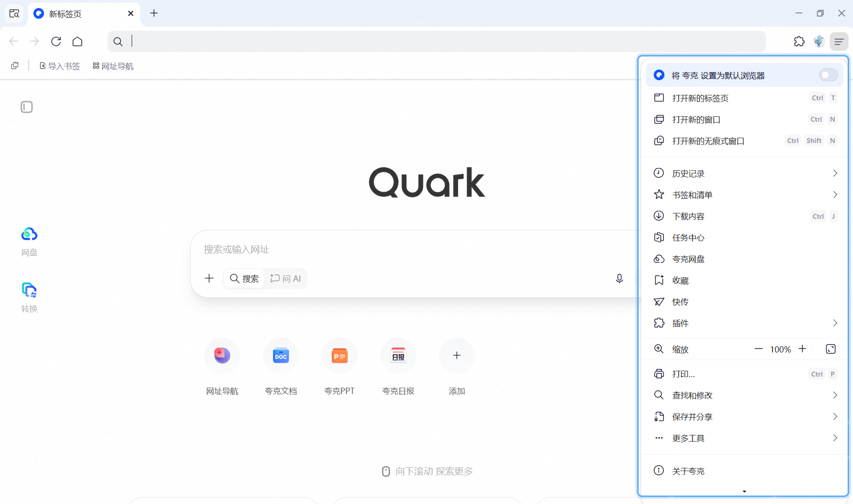The image size is (853, 504).
Task: Click the tab search icon at top left
Action: [x=14, y=14]
